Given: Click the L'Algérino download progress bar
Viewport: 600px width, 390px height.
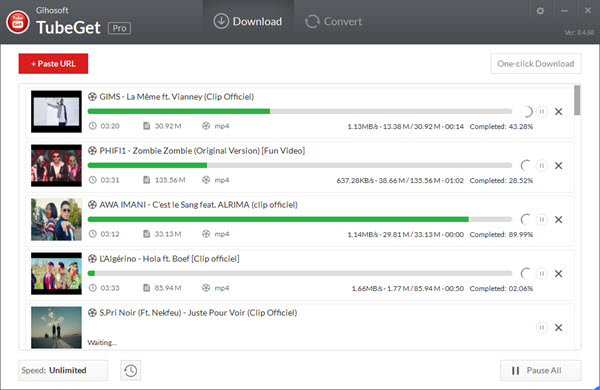Looking at the screenshot, I should (x=300, y=273).
